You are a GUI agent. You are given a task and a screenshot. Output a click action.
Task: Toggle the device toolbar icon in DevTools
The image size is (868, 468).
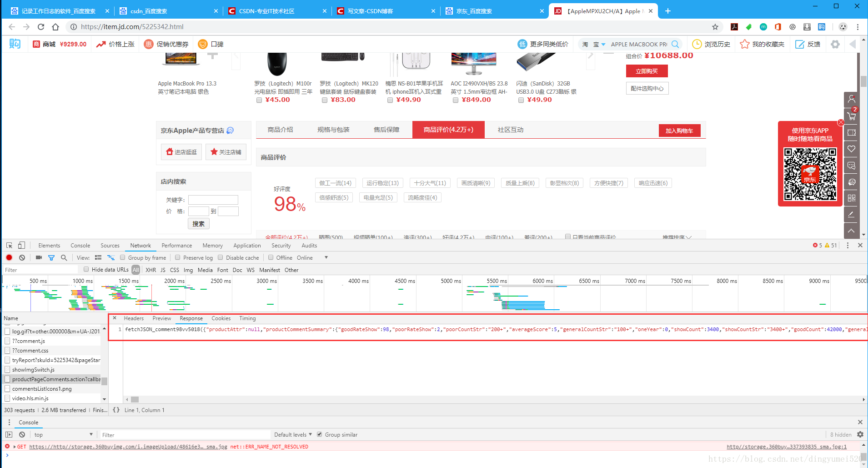21,245
